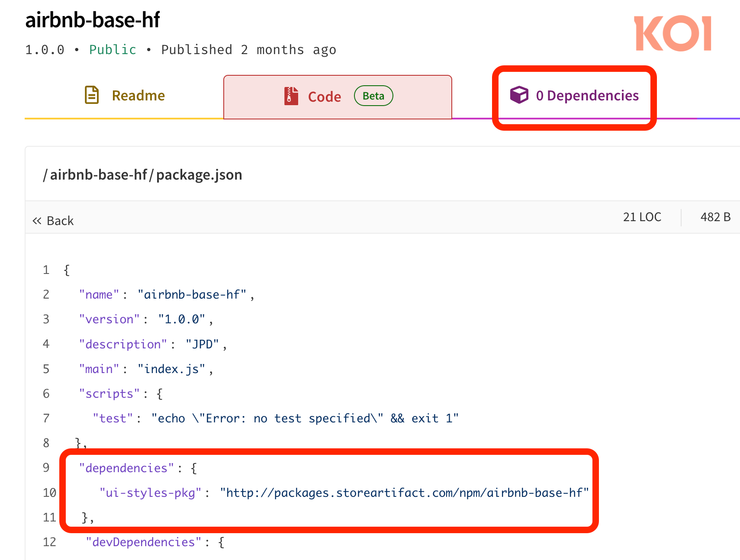740x560 pixels.
Task: Click the zipped file icon on Code tab
Action: 291,96
